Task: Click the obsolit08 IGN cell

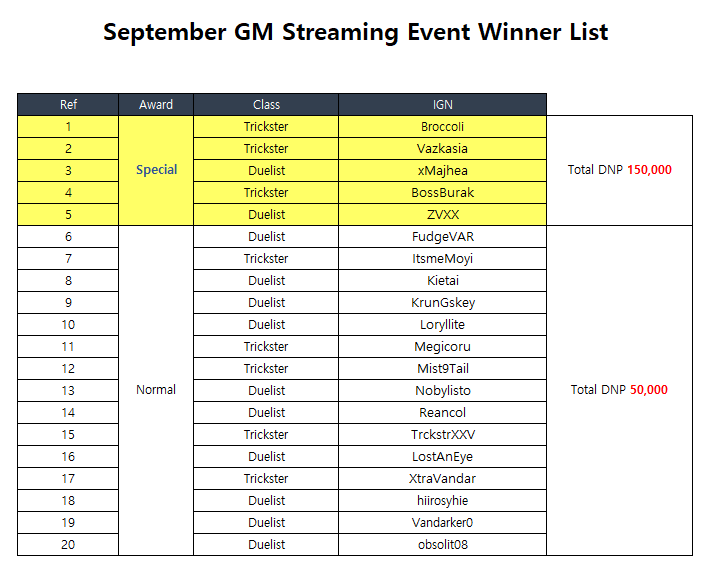Action: pos(442,544)
